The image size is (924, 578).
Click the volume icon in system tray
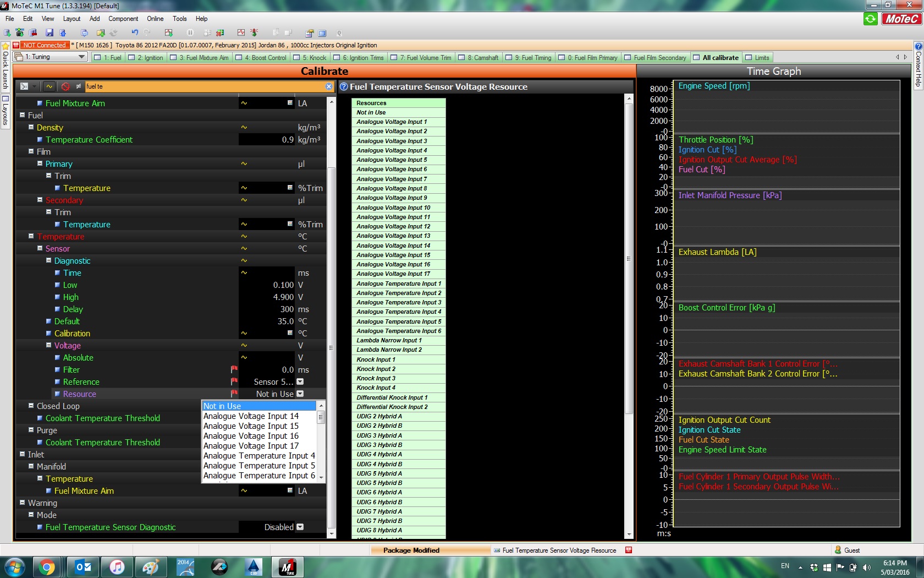click(867, 567)
